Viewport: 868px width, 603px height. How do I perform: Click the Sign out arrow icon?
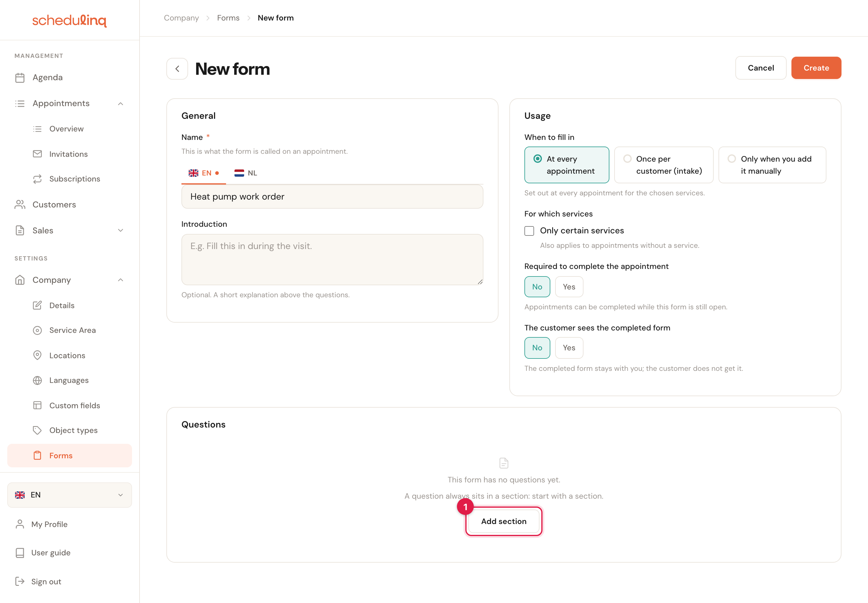coord(20,582)
